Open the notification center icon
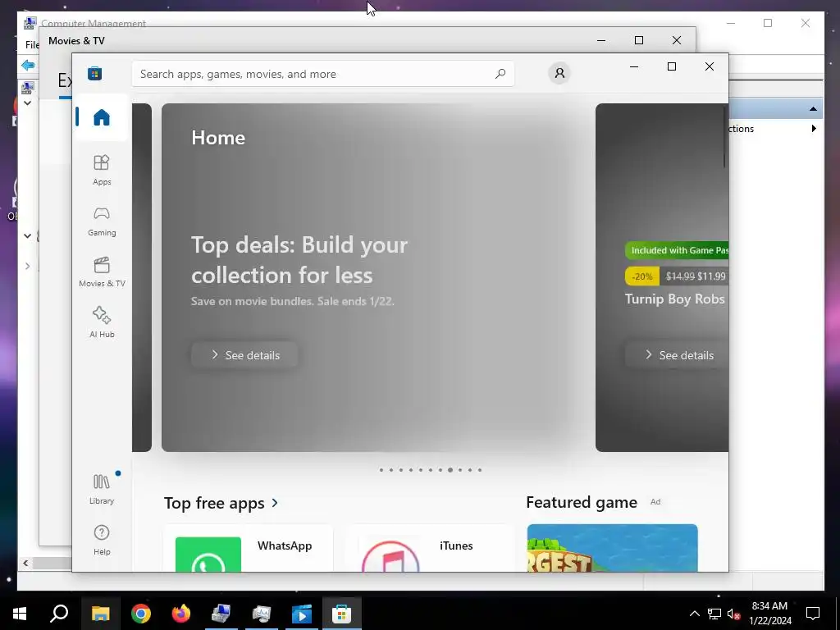840x630 pixels. coord(813,614)
